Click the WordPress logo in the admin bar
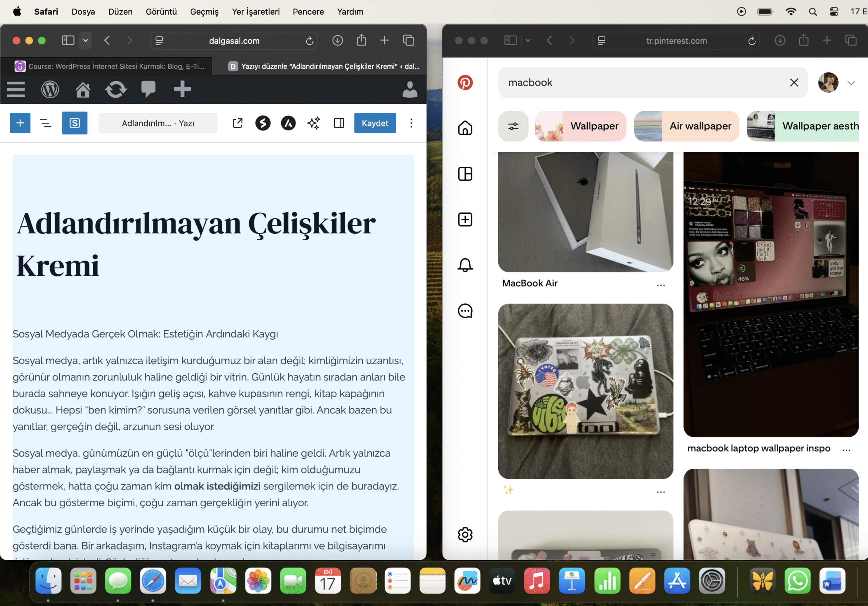 [x=50, y=90]
